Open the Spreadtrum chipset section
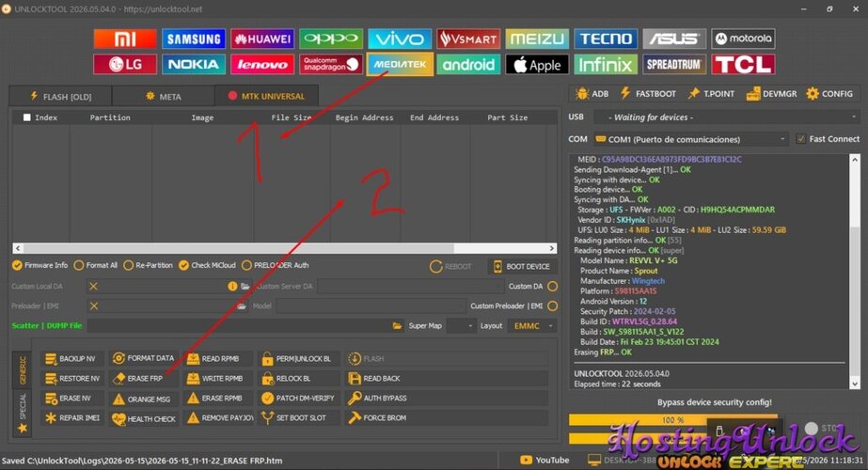Viewport: 868px width, 470px height. coord(674,64)
